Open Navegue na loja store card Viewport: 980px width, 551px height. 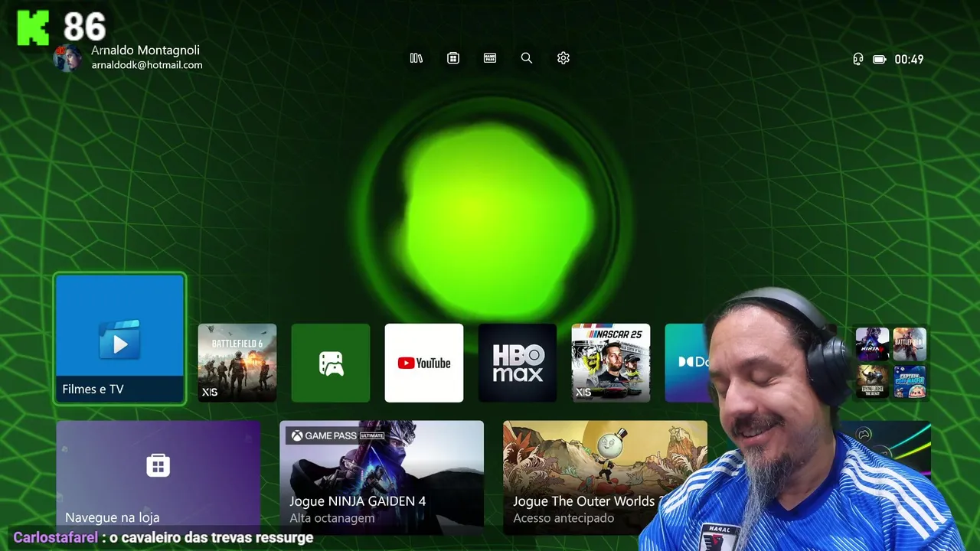point(158,476)
